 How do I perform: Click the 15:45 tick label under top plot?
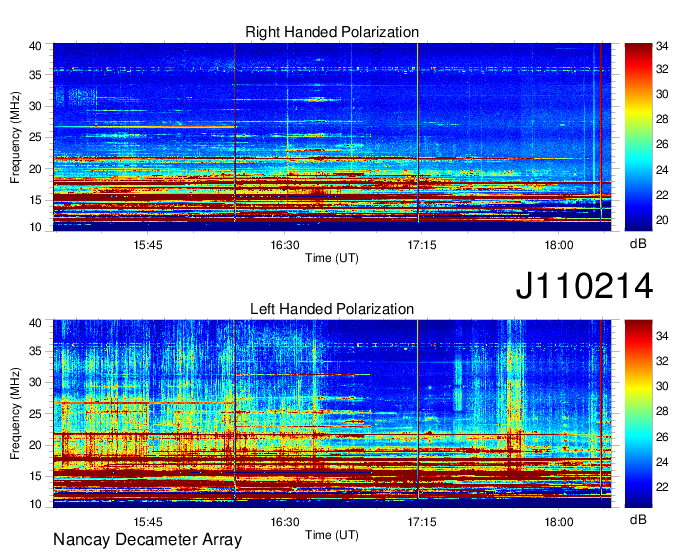coord(148,245)
